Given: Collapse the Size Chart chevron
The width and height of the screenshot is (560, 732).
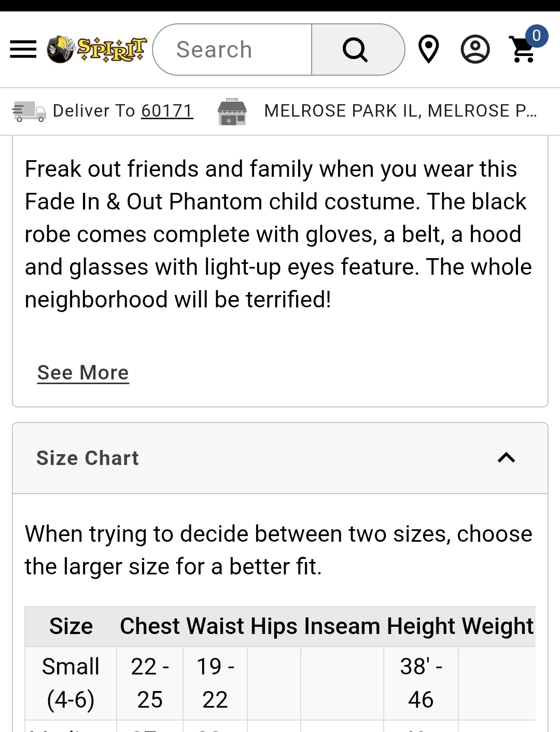Looking at the screenshot, I should point(506,458).
